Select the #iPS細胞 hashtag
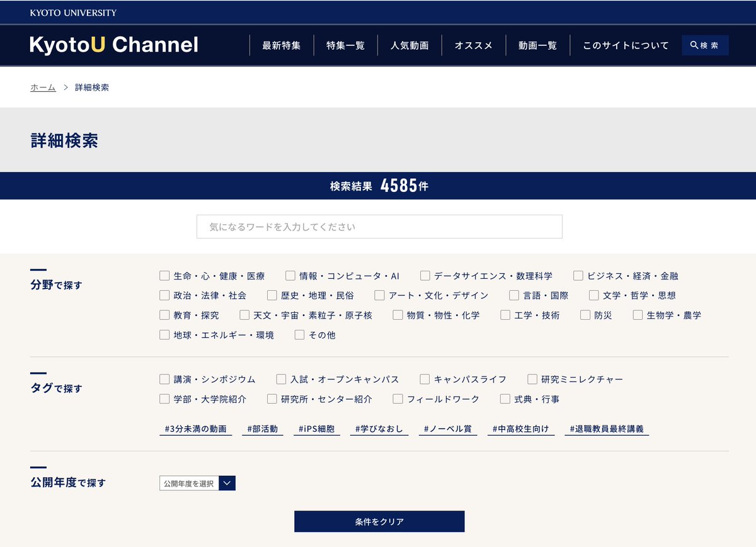The image size is (756, 547). 317,429
